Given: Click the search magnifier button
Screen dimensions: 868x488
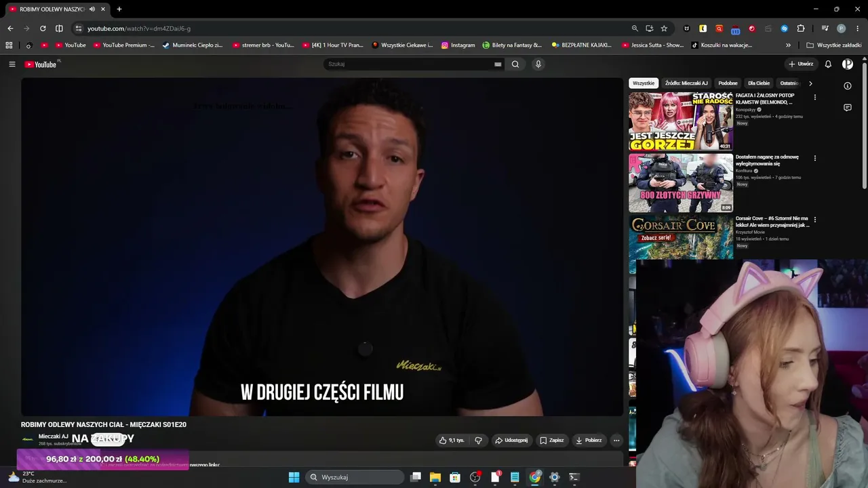Looking at the screenshot, I should [515, 64].
